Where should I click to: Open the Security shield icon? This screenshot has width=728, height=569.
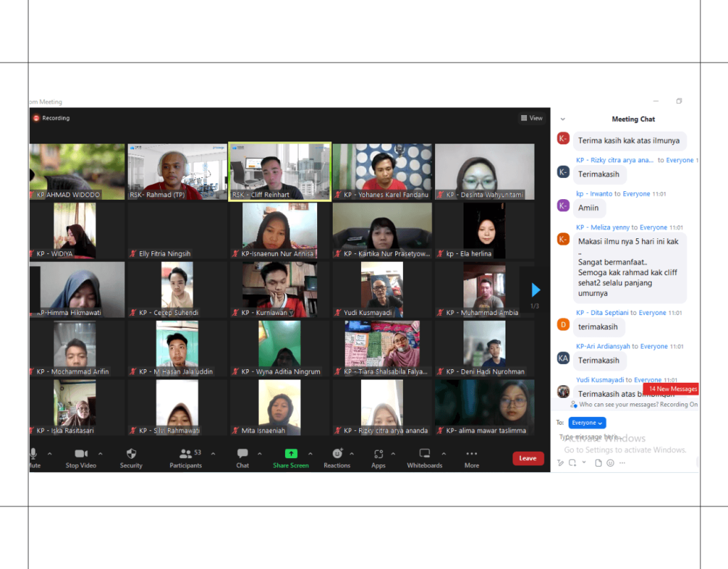[x=131, y=454]
